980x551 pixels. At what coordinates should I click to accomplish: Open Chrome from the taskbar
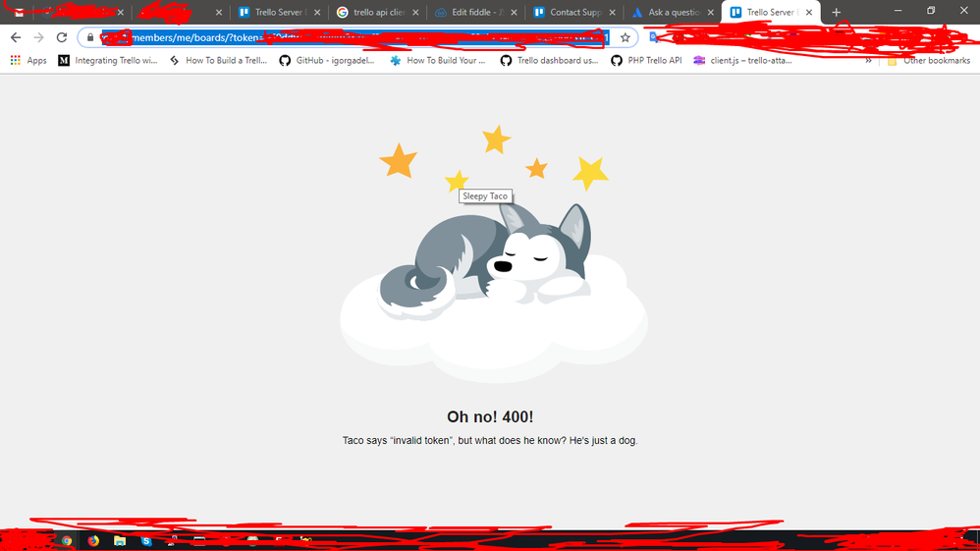tap(66, 540)
